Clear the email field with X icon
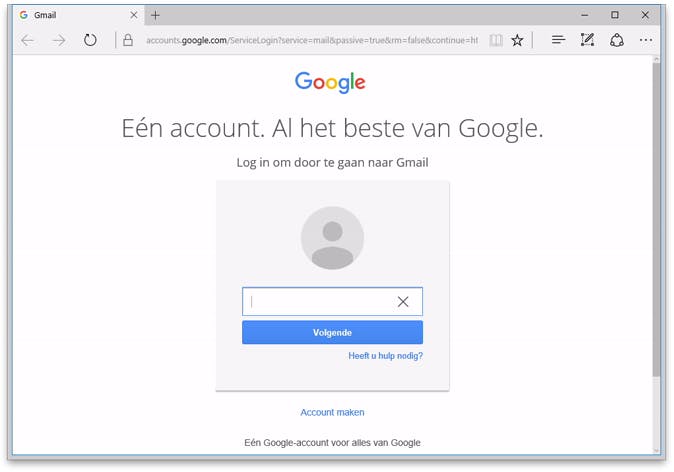This screenshot has width=674, height=472. point(403,302)
